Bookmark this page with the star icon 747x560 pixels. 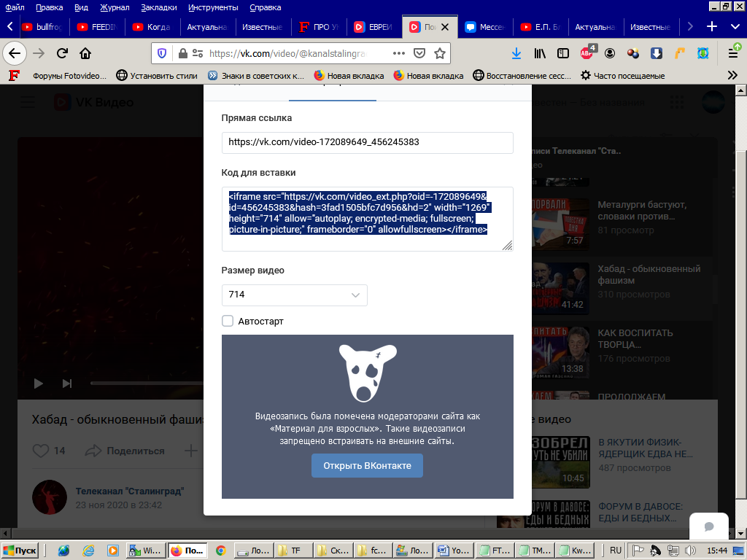coord(440,53)
